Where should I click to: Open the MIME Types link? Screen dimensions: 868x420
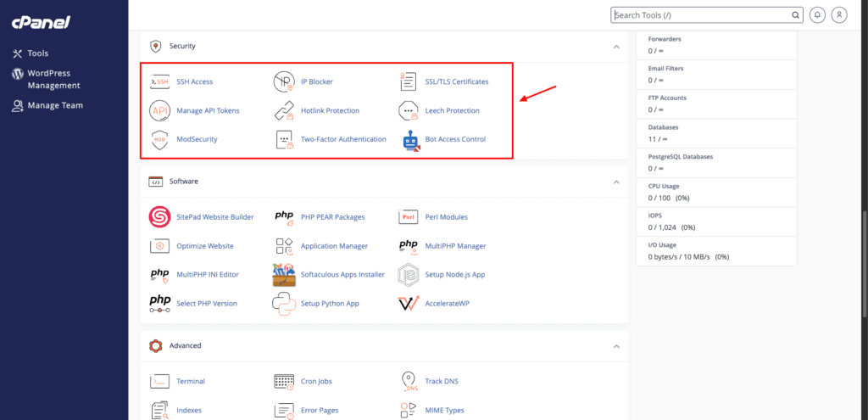pyautogui.click(x=444, y=411)
